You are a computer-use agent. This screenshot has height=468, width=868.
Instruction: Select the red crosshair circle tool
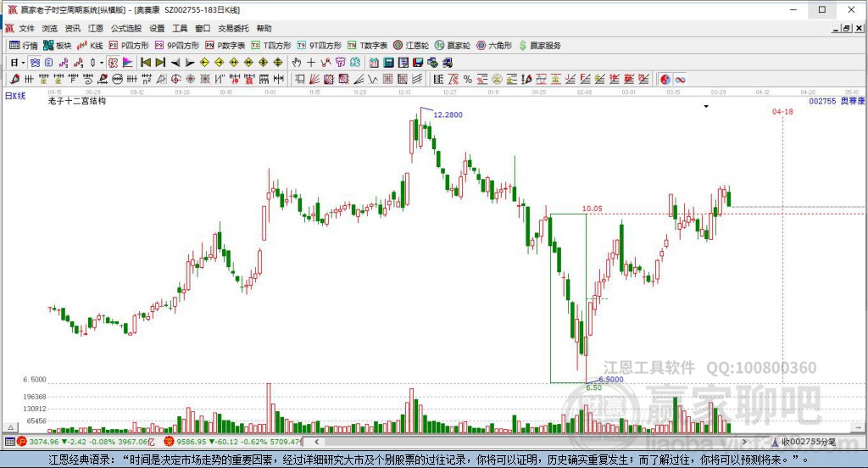(175, 79)
